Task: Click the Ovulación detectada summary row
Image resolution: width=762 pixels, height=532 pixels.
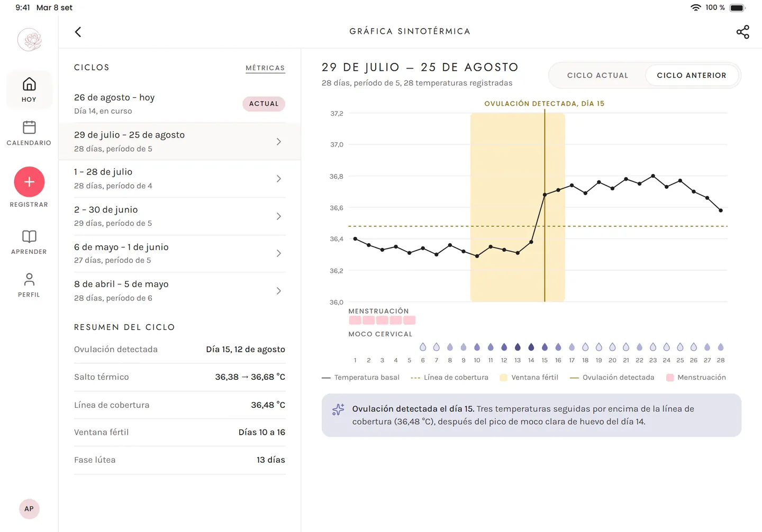Action: (x=179, y=350)
